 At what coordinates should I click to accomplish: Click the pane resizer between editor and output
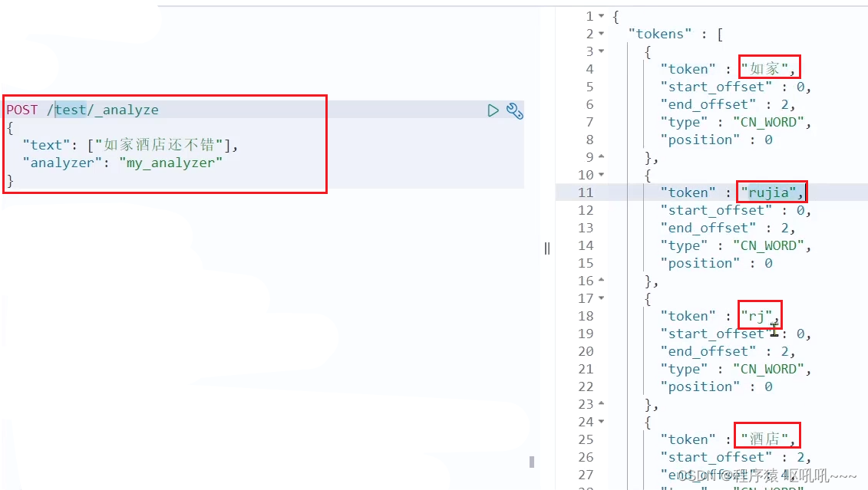coord(546,248)
